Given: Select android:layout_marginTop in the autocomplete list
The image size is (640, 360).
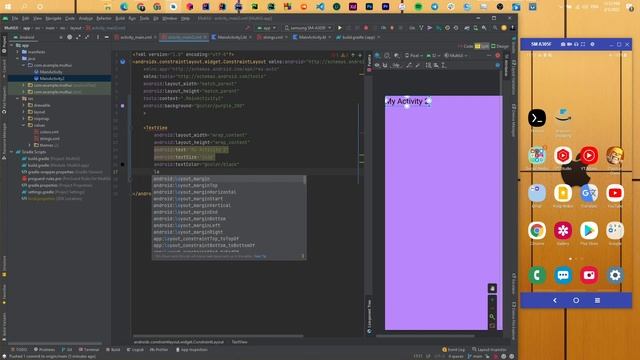Looking at the screenshot, I should pos(229,186).
